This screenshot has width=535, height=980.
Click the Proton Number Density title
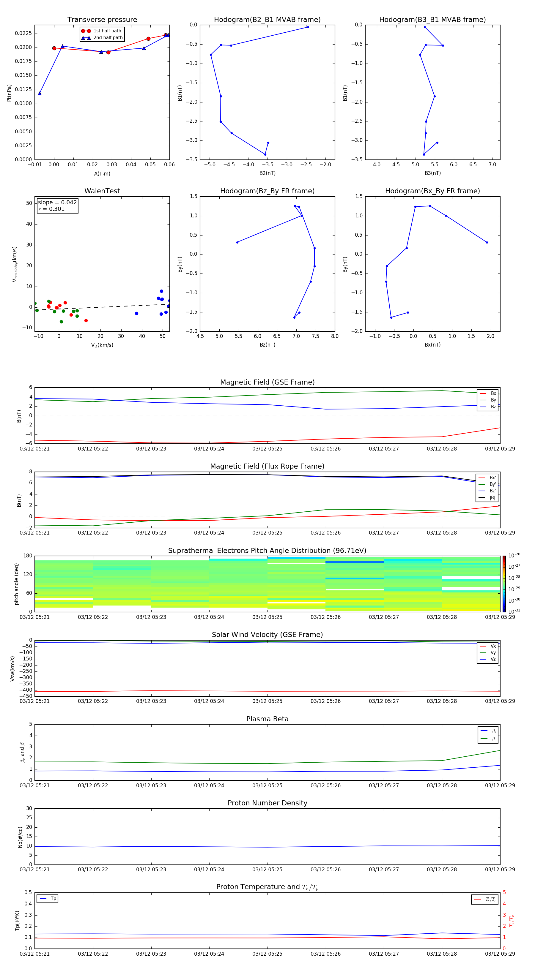tap(267, 804)
